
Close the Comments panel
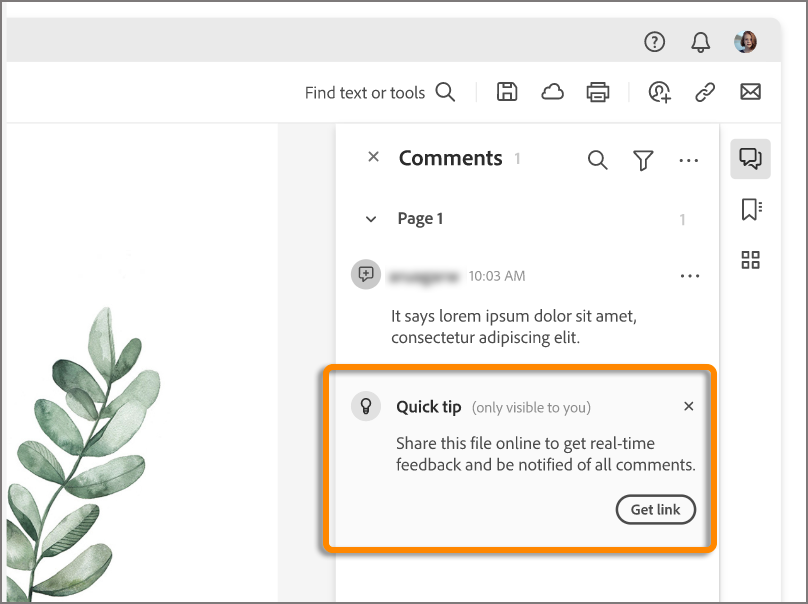tap(373, 157)
